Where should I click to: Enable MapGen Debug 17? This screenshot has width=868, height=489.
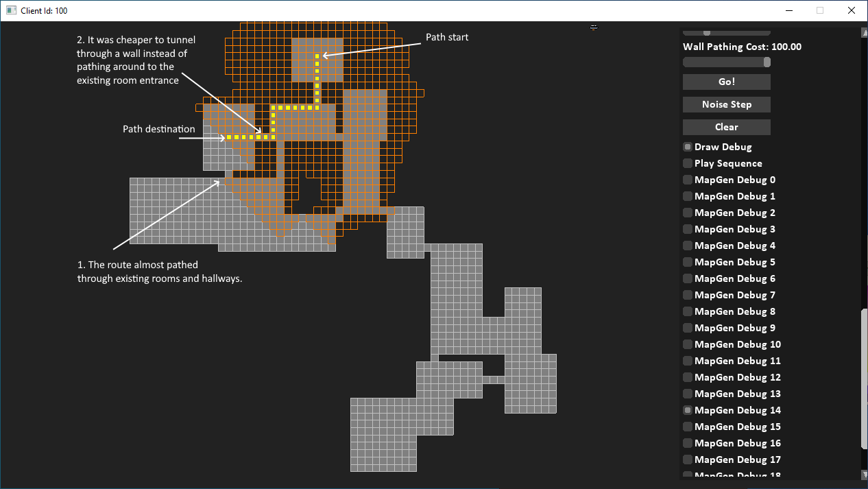[x=687, y=459]
